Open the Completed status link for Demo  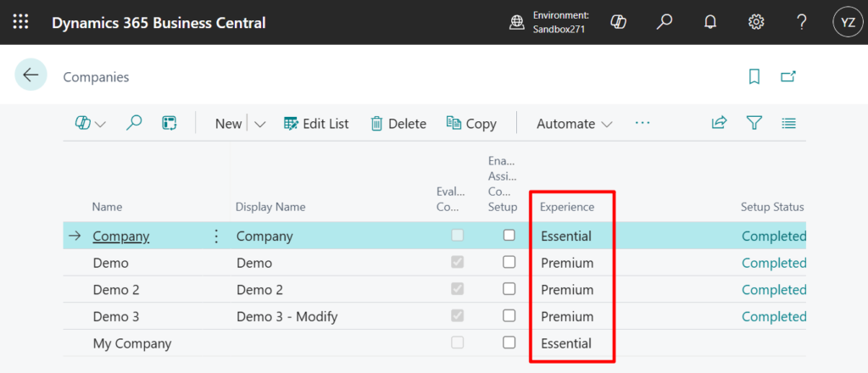pyautogui.click(x=773, y=263)
